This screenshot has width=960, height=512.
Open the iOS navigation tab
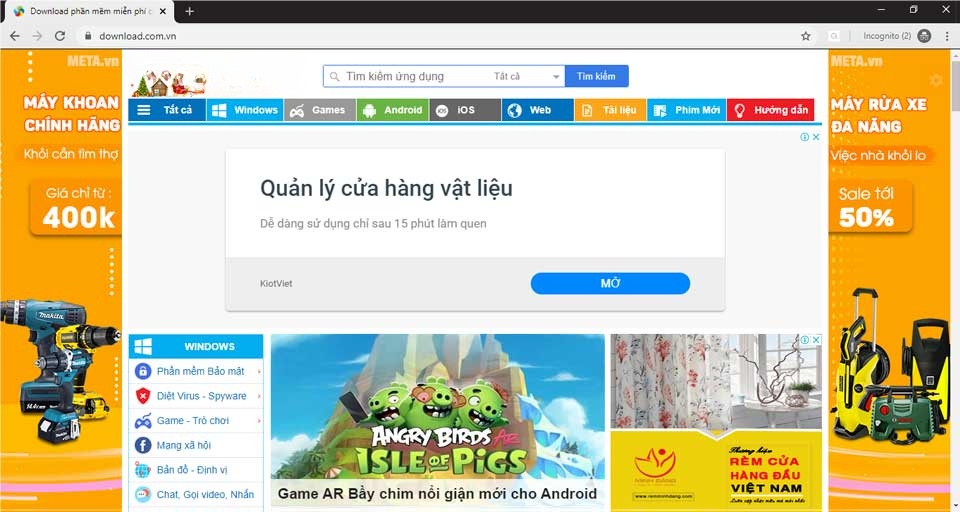pyautogui.click(x=465, y=110)
